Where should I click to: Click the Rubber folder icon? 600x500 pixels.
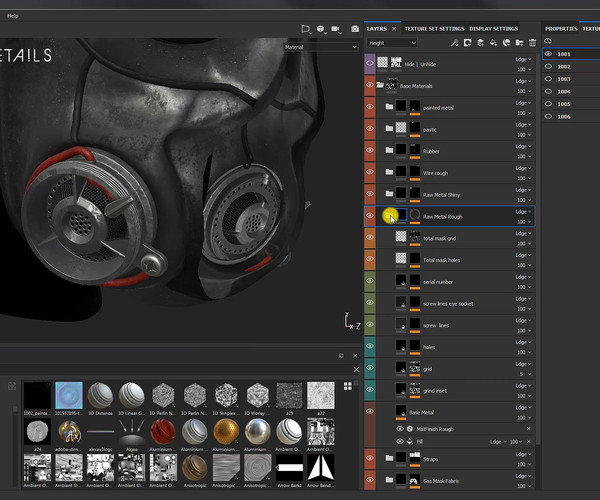[x=389, y=150]
